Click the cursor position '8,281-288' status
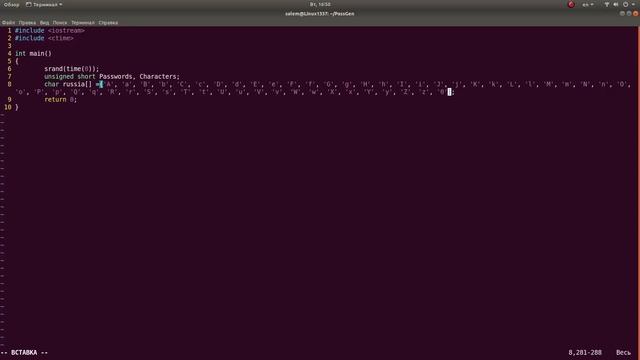640x360 pixels. [585, 353]
